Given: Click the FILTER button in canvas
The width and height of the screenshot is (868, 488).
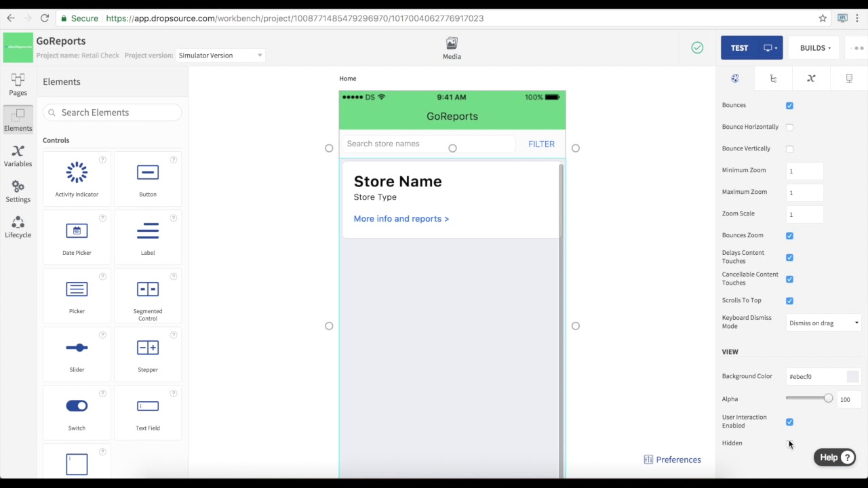Looking at the screenshot, I should [x=541, y=144].
